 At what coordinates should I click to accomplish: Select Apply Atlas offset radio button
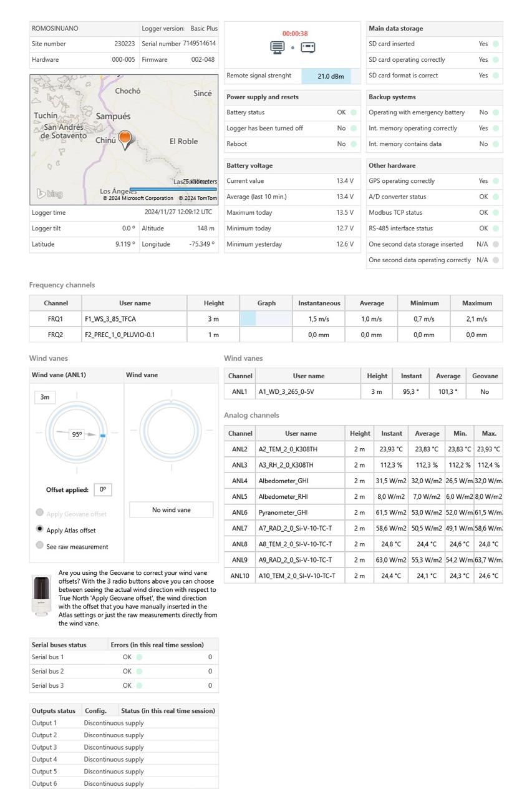coord(40,529)
